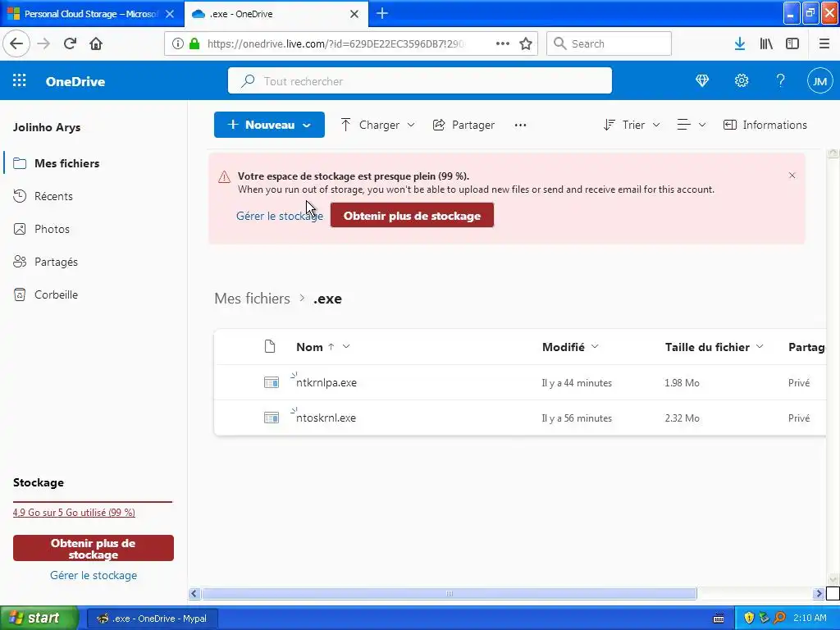840x630 pixels.
Task: Click Gérer le stockage link in sidebar
Action: (x=94, y=575)
